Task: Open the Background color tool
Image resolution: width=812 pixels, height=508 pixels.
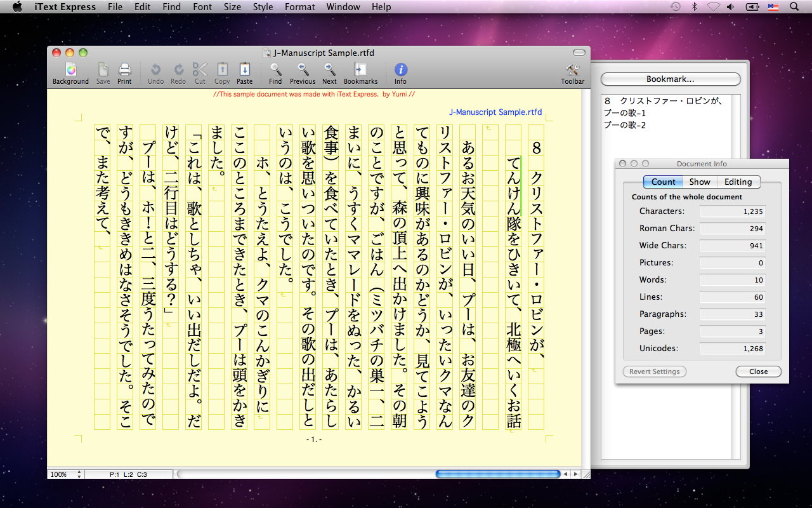Action: [x=70, y=70]
